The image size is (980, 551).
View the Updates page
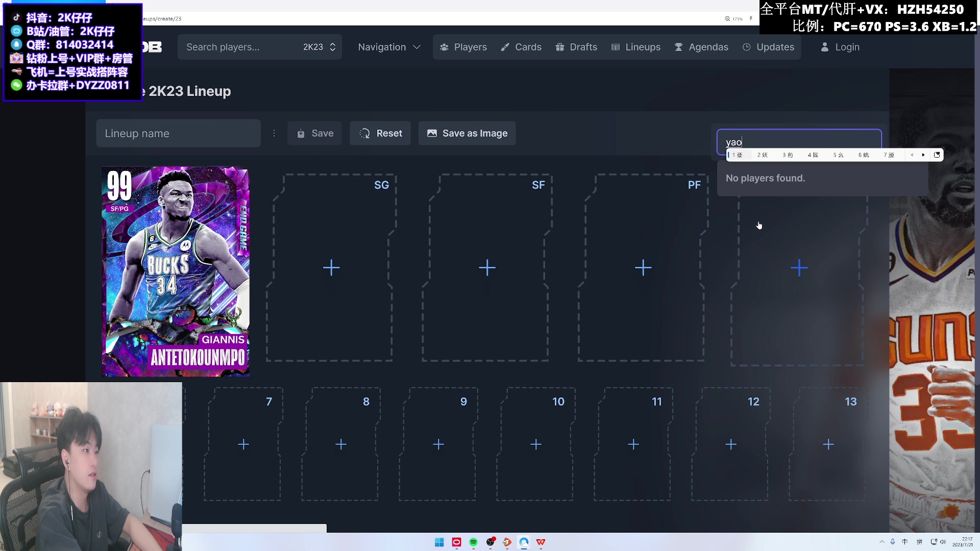click(x=768, y=47)
